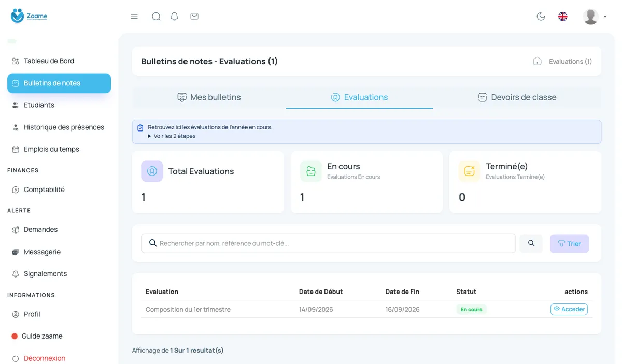Viewport: 622px width, 364px height.
Task: Open the search icon in top bar
Action: [x=156, y=17]
